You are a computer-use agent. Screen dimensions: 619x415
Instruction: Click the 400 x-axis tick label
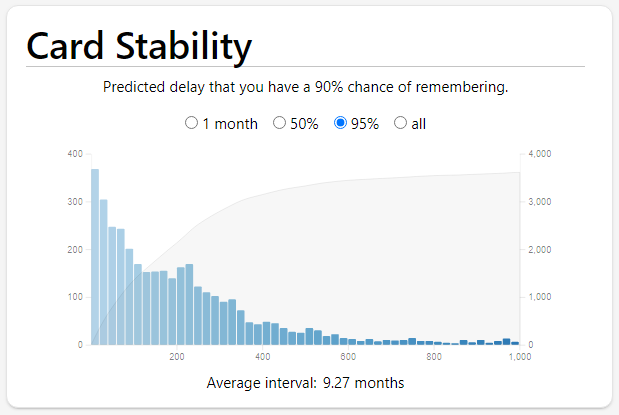point(263,357)
